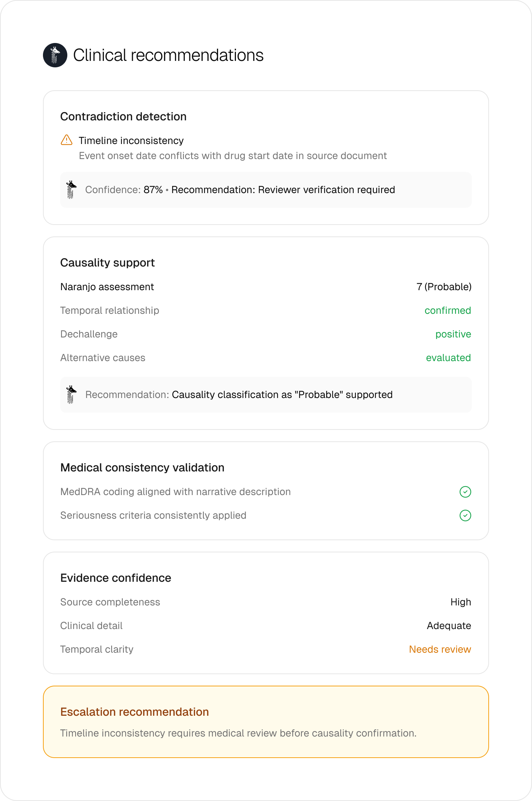This screenshot has height=801, width=532.
Task: Click the MedDRA coding green checkmark icon
Action: (465, 492)
